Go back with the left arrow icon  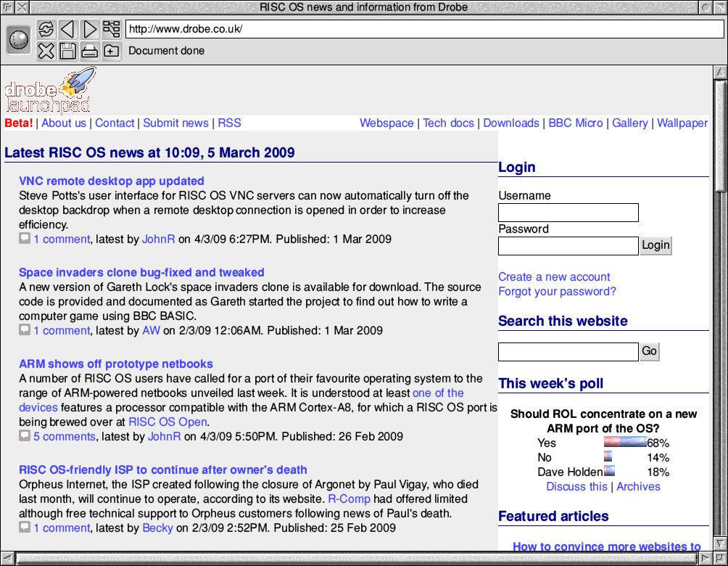point(67,29)
